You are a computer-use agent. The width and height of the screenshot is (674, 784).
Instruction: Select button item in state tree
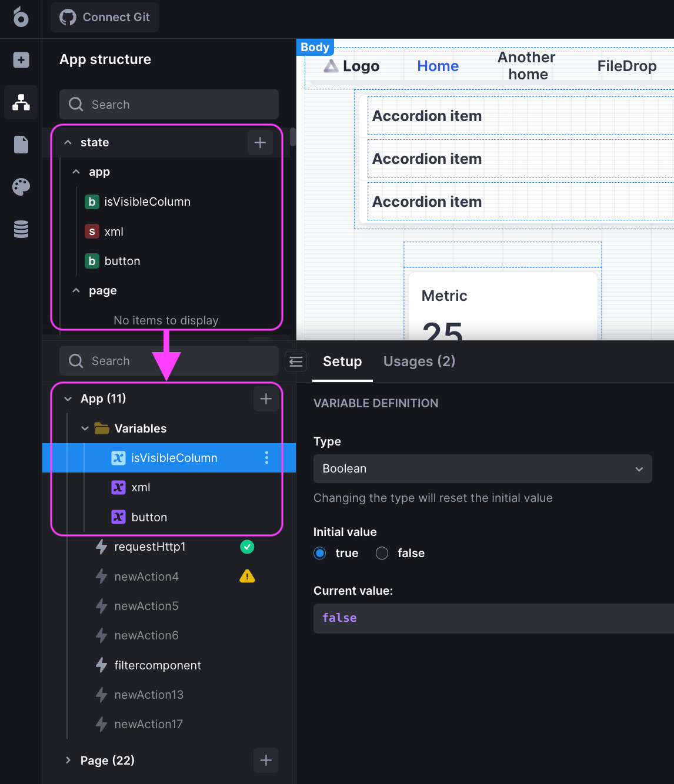[x=122, y=261]
